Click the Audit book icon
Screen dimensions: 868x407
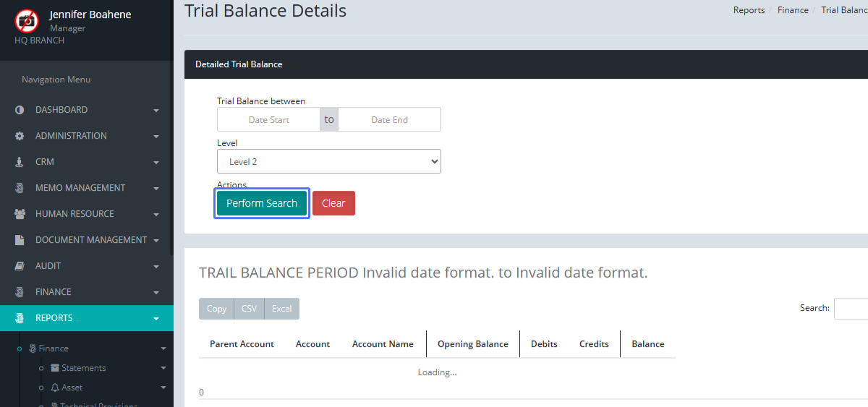point(20,266)
